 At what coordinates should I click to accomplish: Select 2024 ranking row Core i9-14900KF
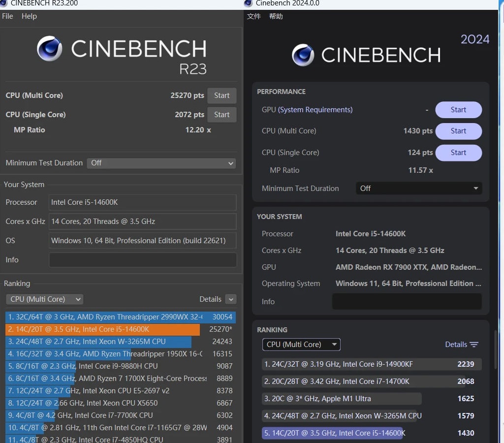(372, 364)
